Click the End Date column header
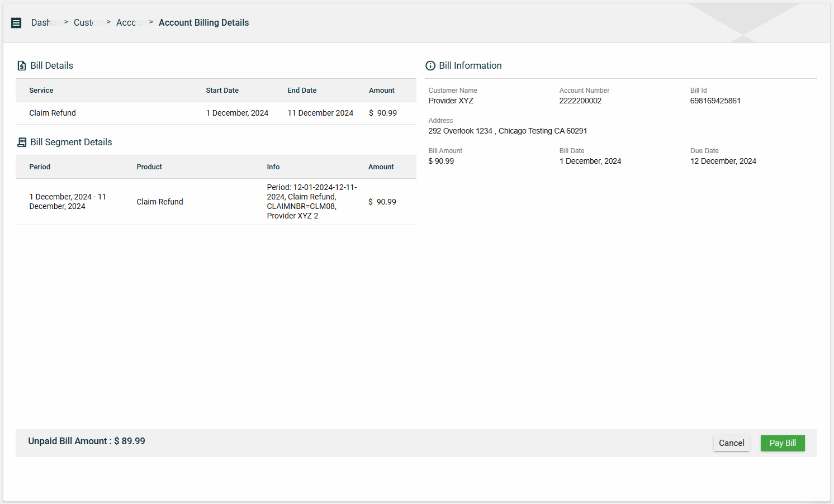Screen dimensions: 834x504 coord(302,91)
